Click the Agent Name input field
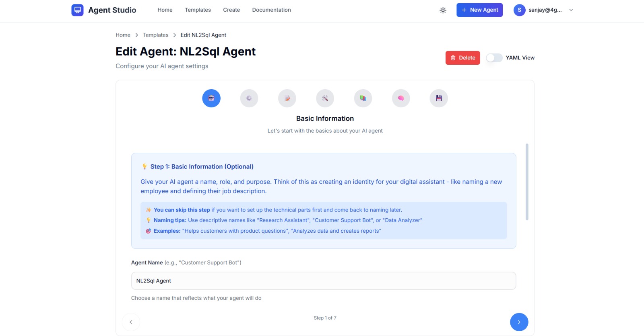The width and height of the screenshot is (644, 336). point(323,281)
